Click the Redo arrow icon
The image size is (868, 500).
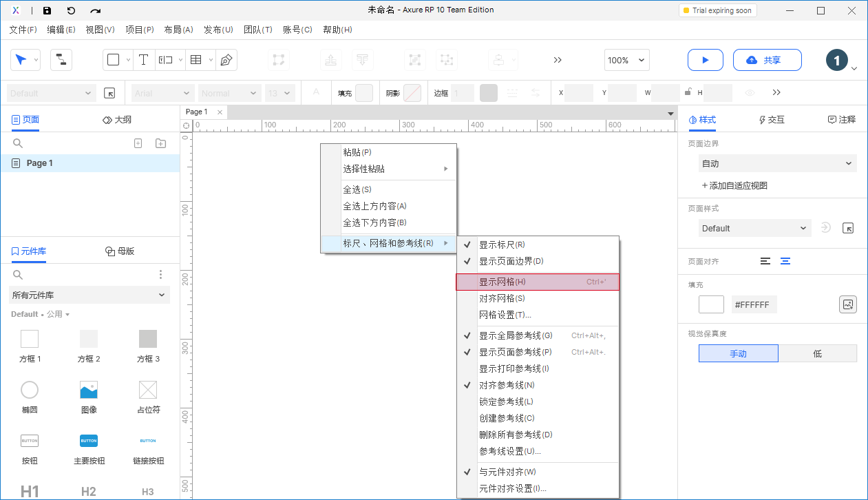click(x=96, y=10)
